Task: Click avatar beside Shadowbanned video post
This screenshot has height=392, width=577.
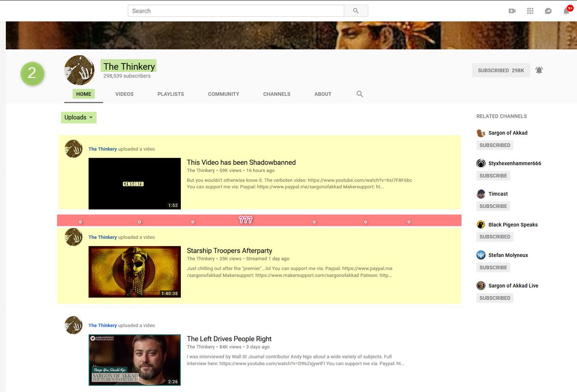Action: (x=74, y=149)
